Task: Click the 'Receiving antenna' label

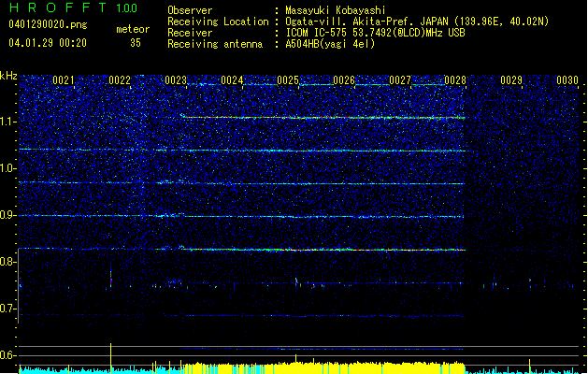Action: (x=215, y=44)
